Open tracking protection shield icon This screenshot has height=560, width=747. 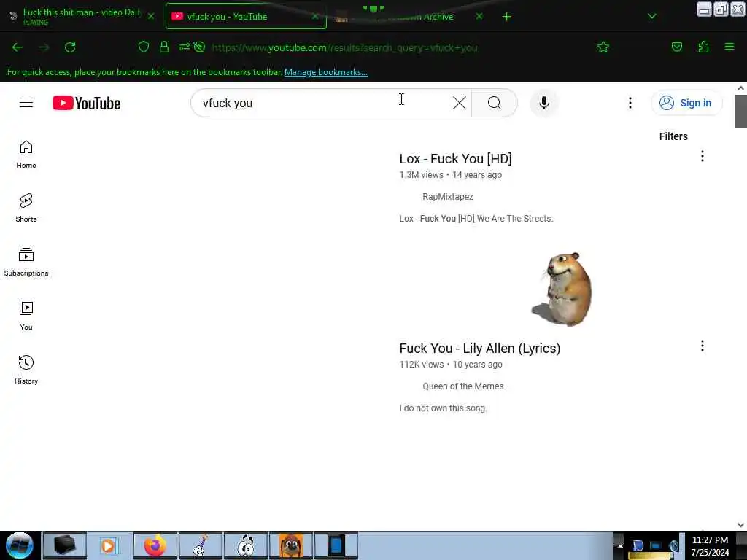(144, 47)
